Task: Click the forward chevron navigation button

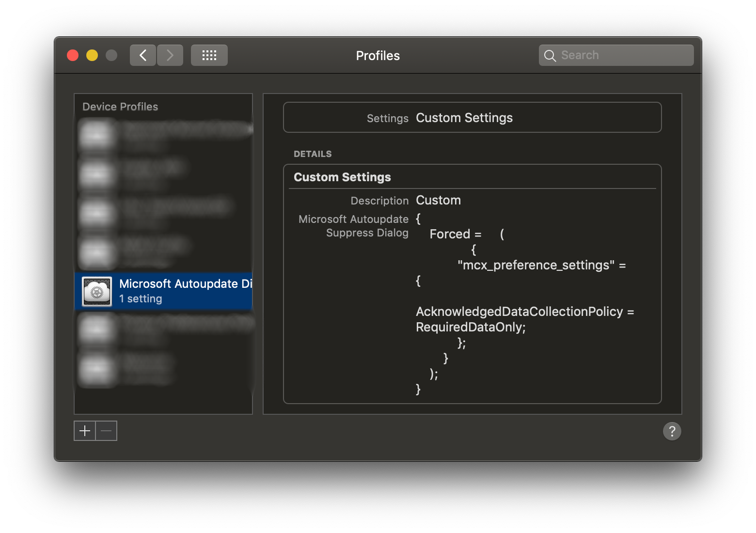Action: pos(170,55)
